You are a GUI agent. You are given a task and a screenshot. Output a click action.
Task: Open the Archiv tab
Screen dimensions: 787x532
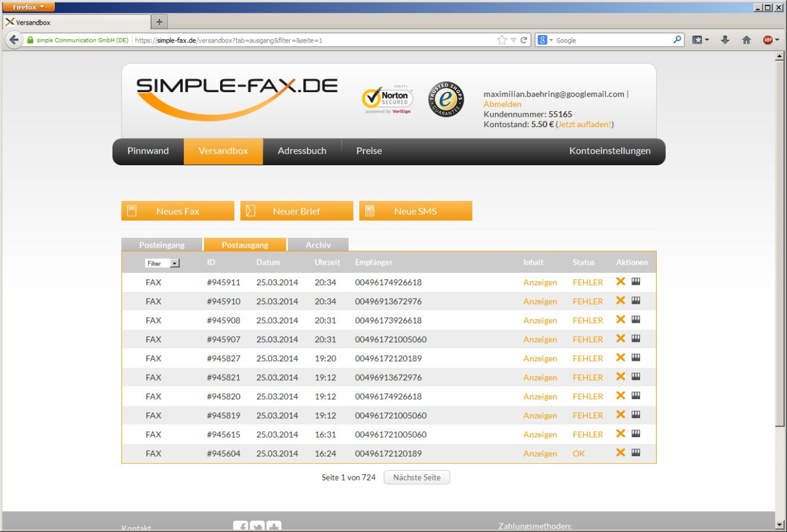pyautogui.click(x=318, y=244)
